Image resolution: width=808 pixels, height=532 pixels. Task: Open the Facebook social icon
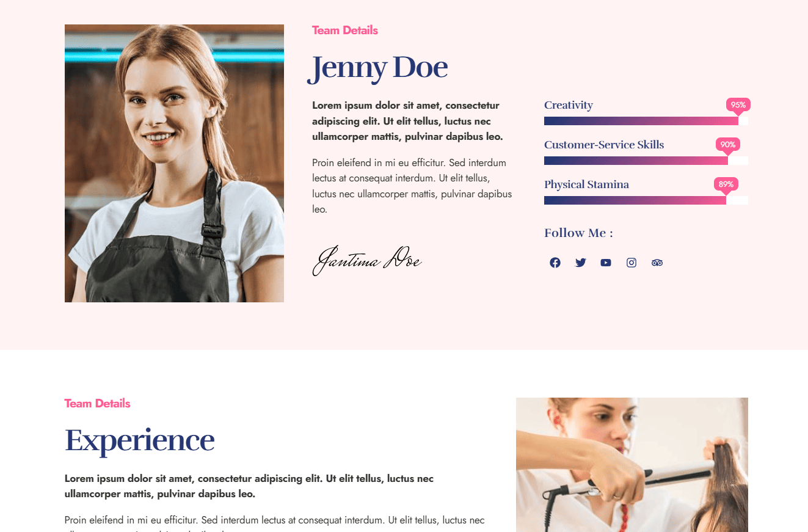(555, 263)
